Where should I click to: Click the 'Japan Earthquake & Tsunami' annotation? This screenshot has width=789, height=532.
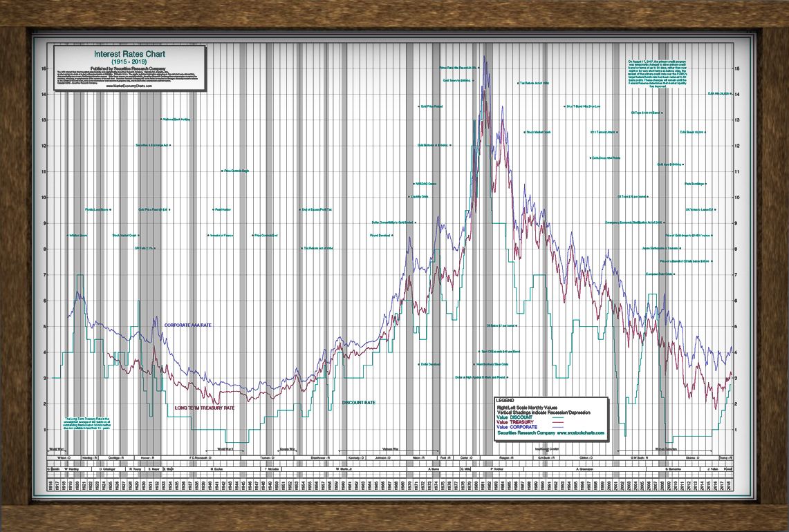(x=661, y=249)
